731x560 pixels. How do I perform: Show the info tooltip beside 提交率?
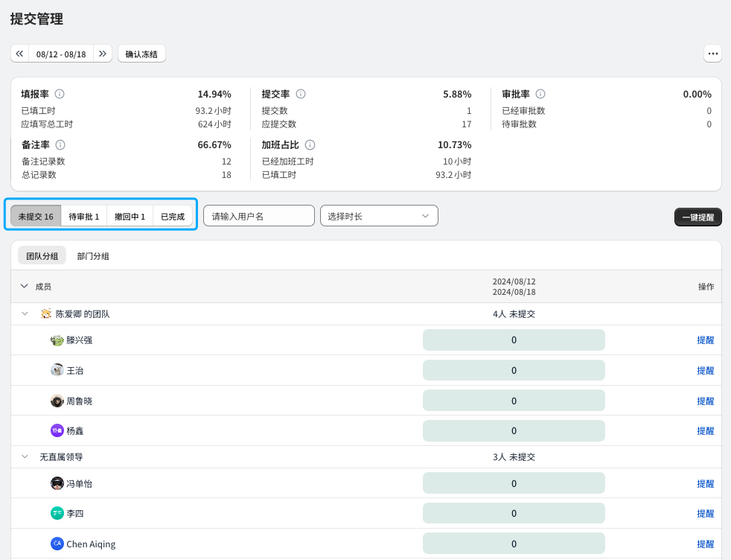click(x=301, y=94)
